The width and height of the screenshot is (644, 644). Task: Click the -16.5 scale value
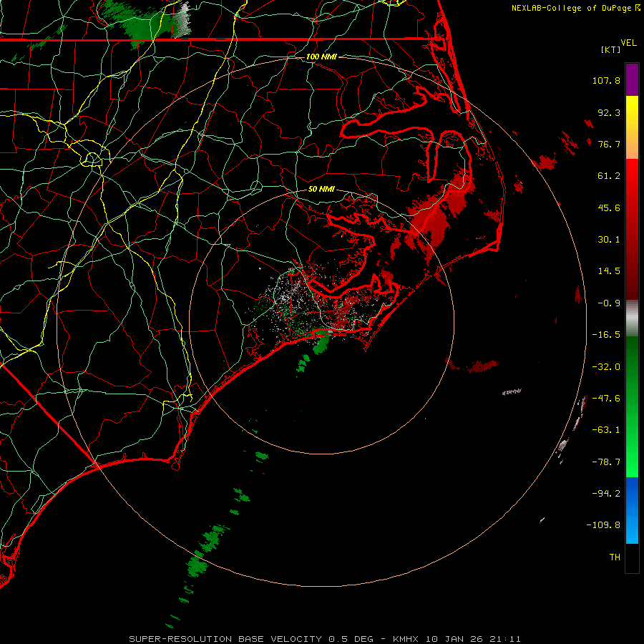[x=606, y=335]
